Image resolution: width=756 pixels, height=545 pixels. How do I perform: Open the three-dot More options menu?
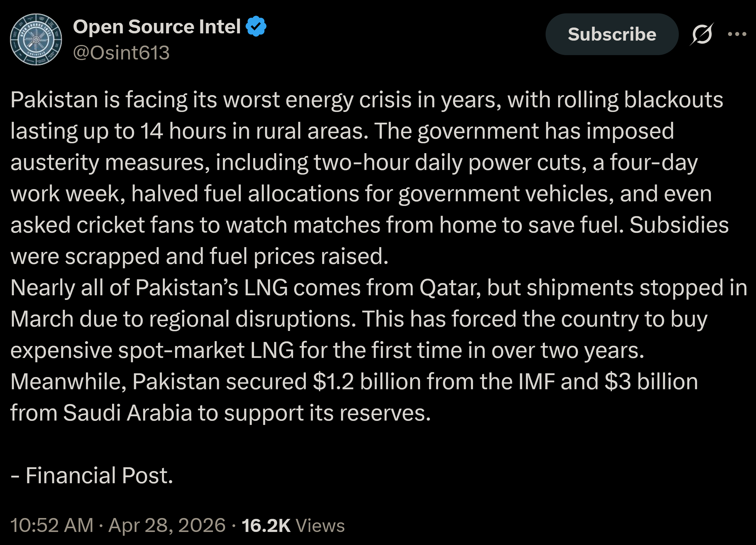pyautogui.click(x=737, y=34)
